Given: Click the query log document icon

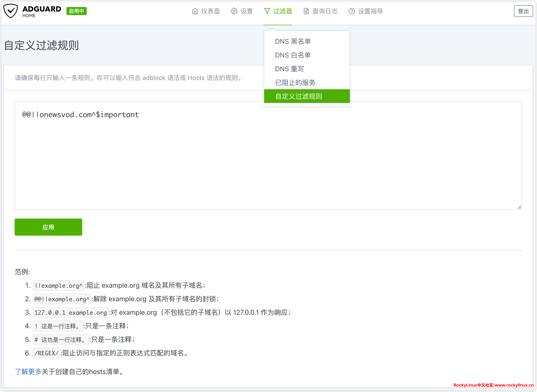Looking at the screenshot, I should pos(306,11).
